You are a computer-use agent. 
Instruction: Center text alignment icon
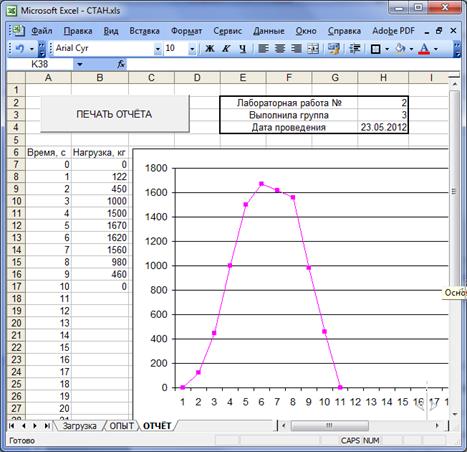click(280, 49)
